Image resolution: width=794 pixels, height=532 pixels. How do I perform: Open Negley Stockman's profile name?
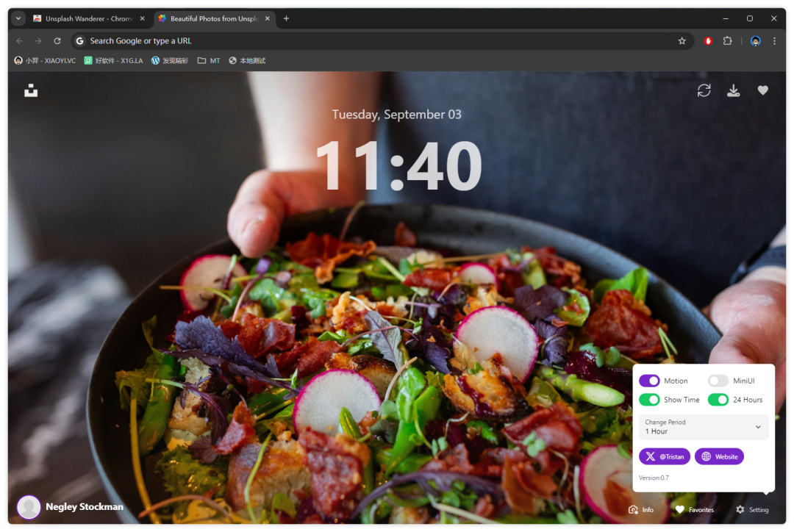pos(85,507)
